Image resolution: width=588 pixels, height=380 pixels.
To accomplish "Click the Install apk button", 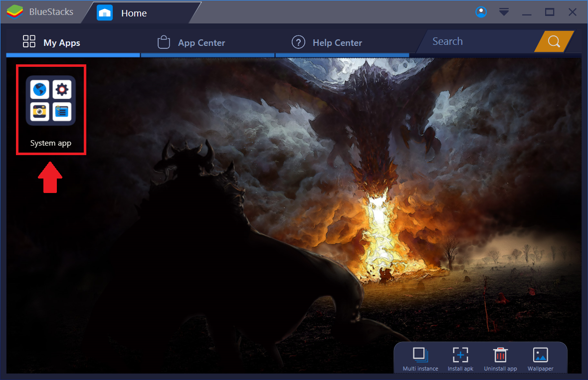I will point(460,359).
